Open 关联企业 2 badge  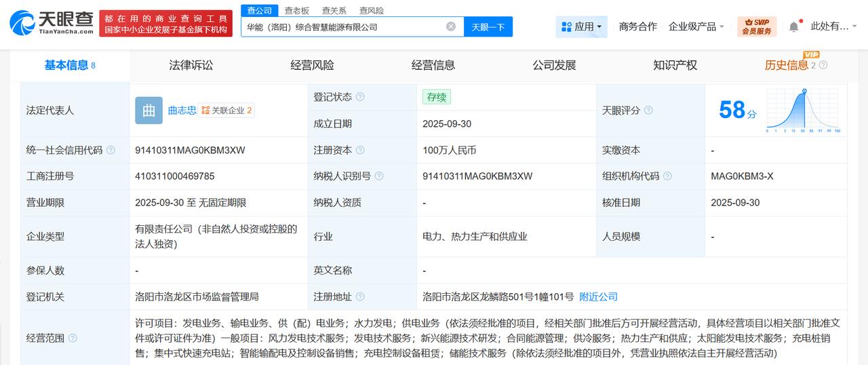coord(226,110)
